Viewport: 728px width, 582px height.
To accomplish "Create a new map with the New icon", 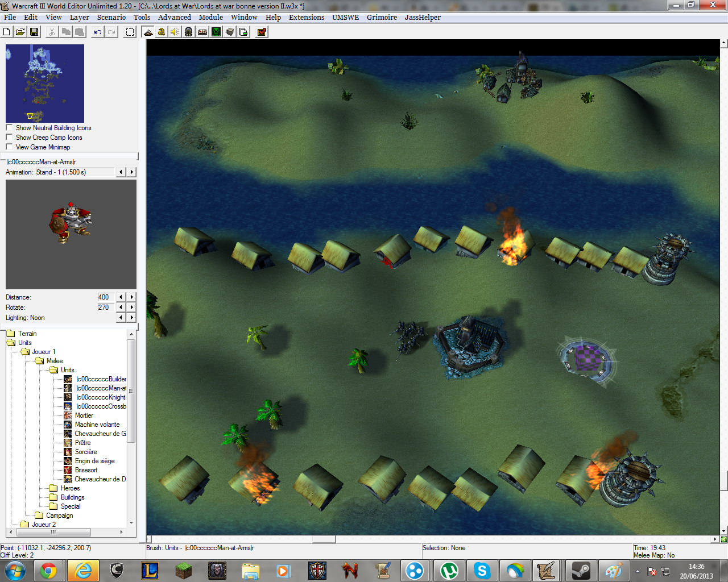I will click(x=7, y=32).
